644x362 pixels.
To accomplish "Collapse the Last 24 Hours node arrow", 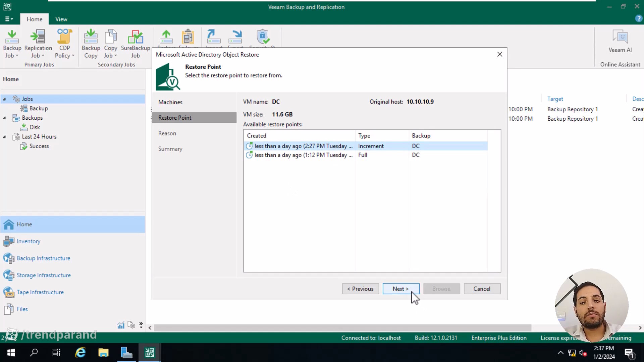I will pyautogui.click(x=4, y=137).
